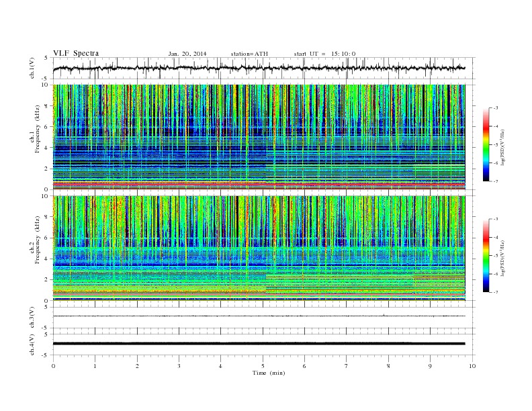Select the "Jan. 20, 2014" date text
The width and height of the screenshot is (532, 411).
(x=187, y=54)
